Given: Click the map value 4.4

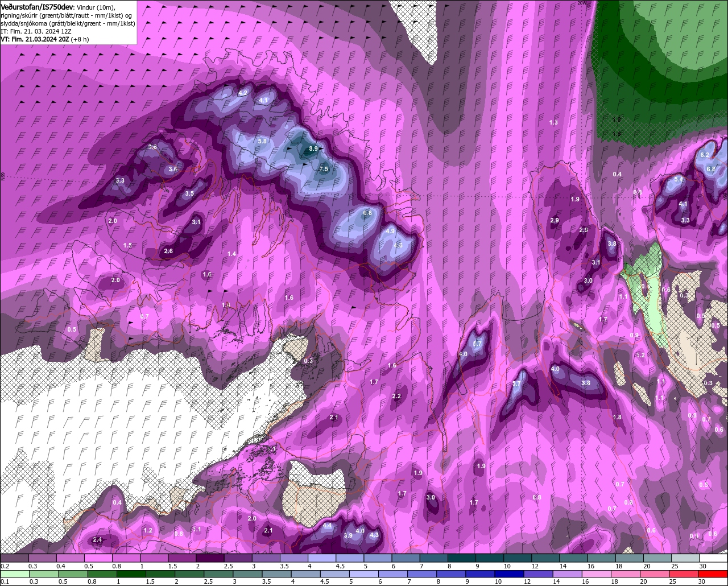Looking at the screenshot, I should [327, 526].
